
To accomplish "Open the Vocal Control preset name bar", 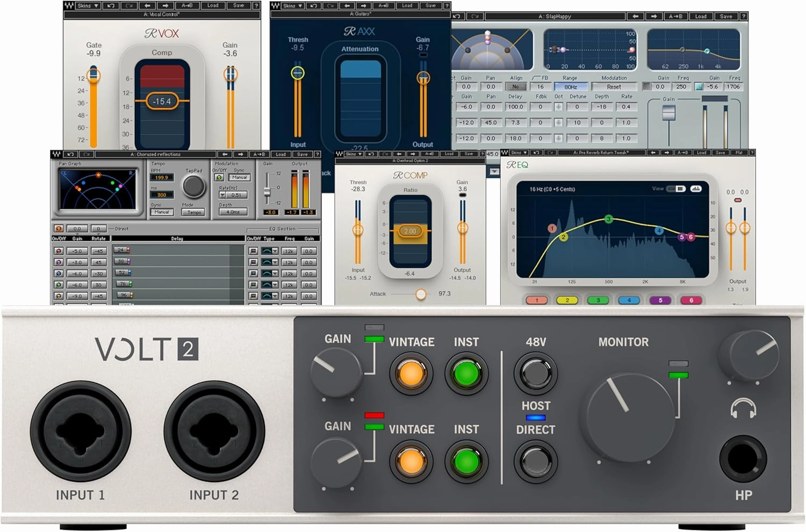I will pos(162,15).
